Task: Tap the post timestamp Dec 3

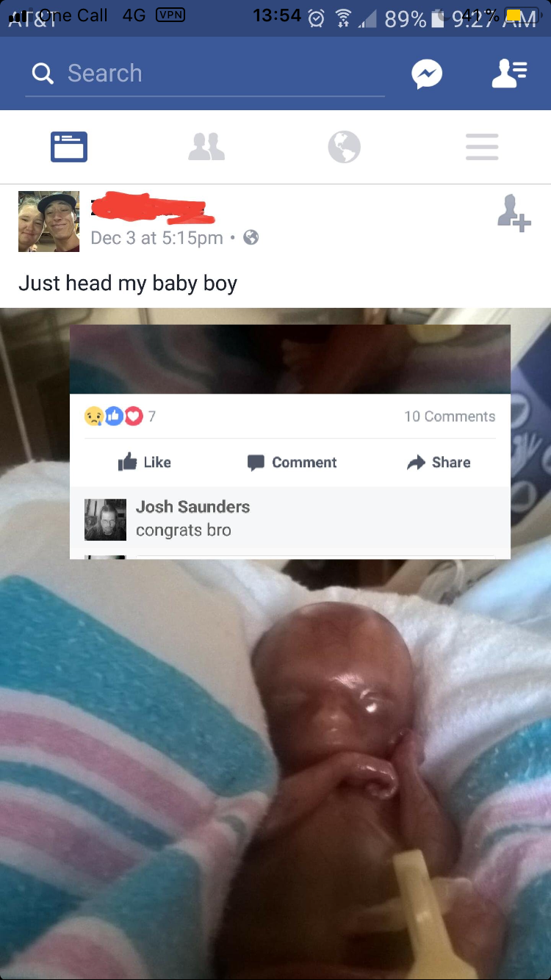Action: 156,237
